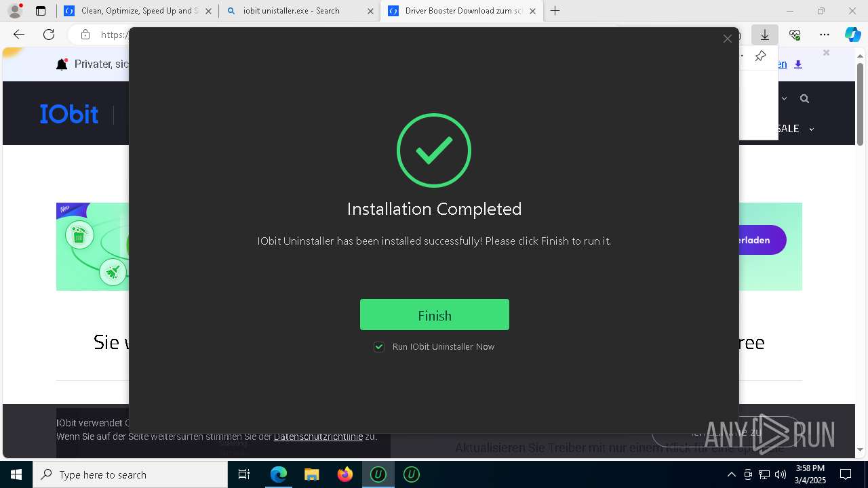Refresh the current web page

(49, 35)
